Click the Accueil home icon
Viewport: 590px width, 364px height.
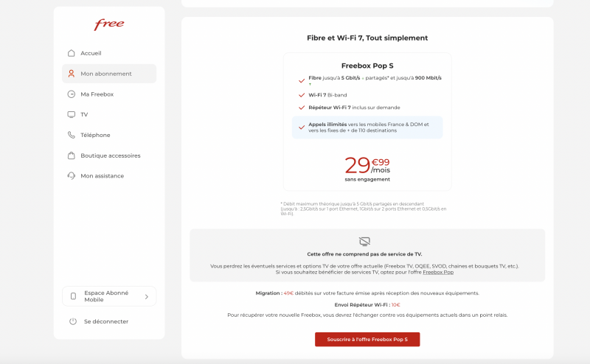click(x=72, y=53)
